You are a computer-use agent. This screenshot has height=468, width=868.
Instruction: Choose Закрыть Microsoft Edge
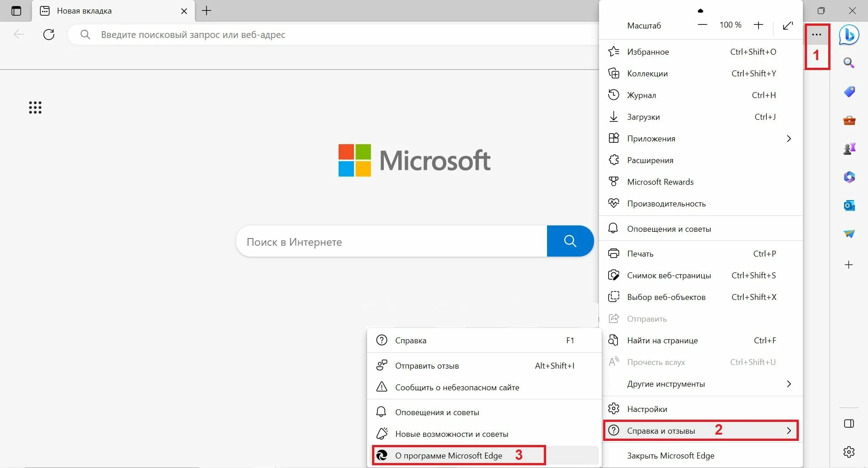click(701, 455)
